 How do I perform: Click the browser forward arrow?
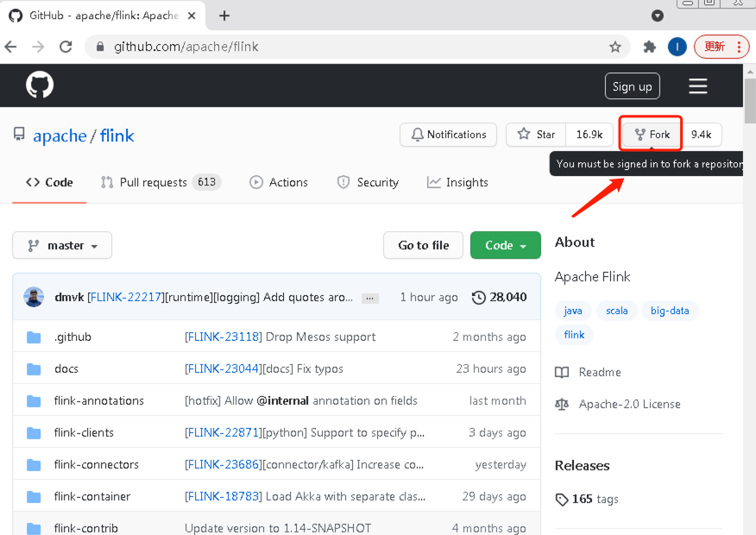point(38,47)
